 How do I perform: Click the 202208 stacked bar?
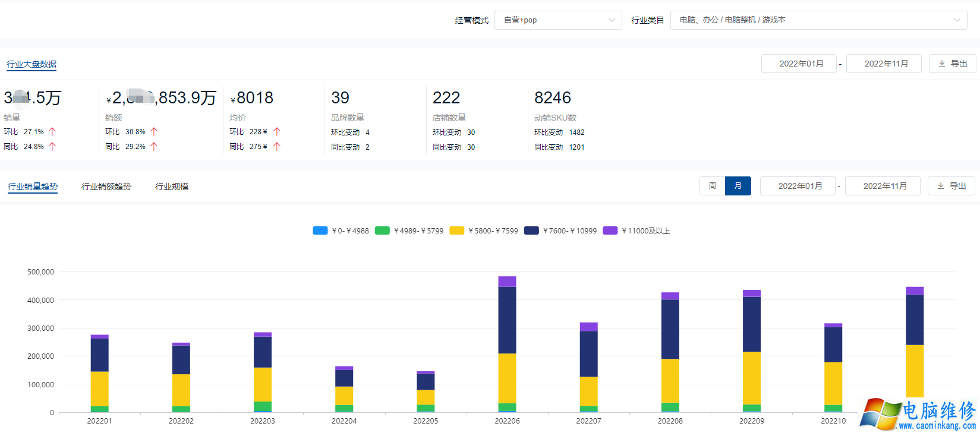[x=670, y=352]
